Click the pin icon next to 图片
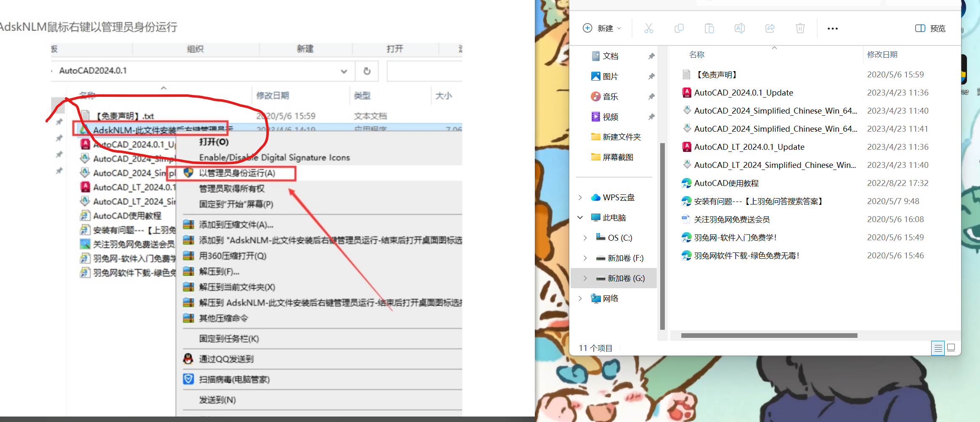980x422 pixels. (651, 76)
